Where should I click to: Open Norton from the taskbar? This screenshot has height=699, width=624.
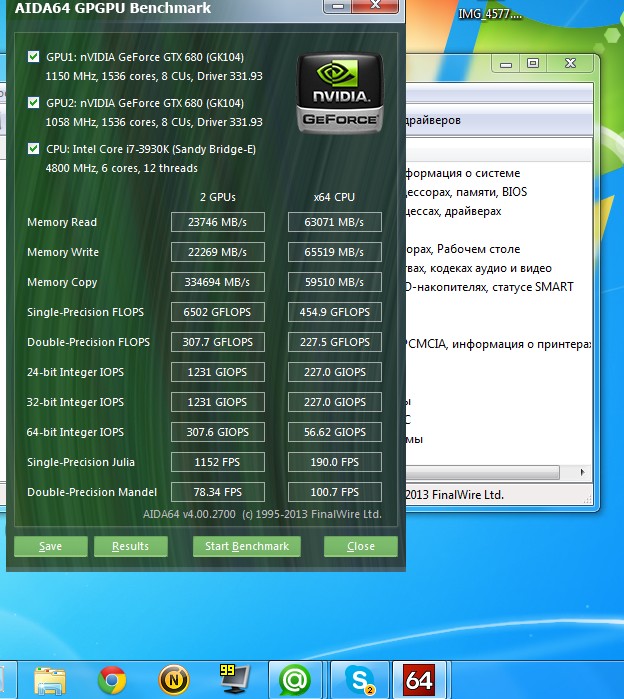coord(173,681)
